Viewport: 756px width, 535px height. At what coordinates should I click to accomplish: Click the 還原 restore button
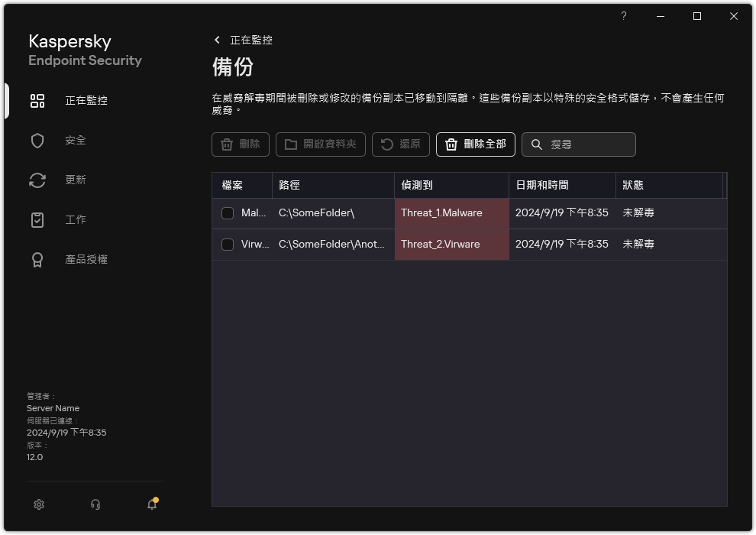click(400, 144)
